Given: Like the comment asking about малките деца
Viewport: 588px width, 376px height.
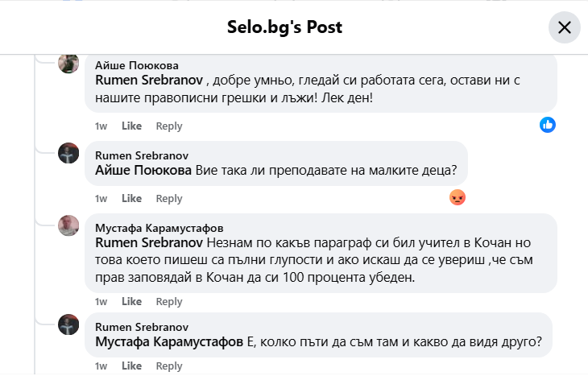Looking at the screenshot, I should point(131,199).
